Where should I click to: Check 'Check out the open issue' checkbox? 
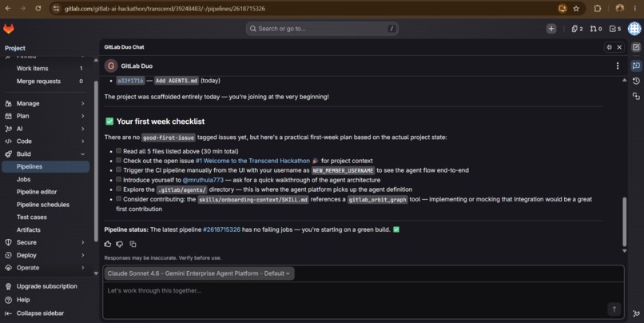click(119, 160)
